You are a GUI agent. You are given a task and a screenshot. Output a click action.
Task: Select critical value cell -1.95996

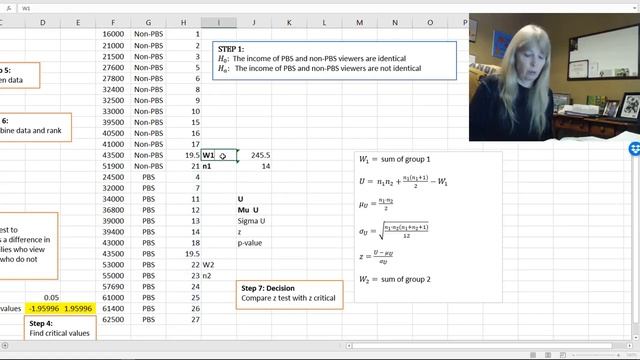click(43, 309)
